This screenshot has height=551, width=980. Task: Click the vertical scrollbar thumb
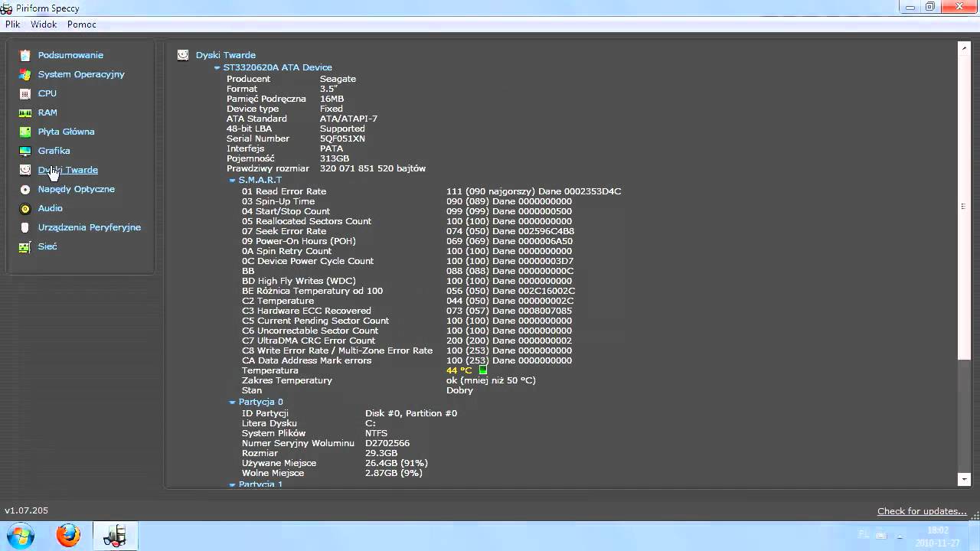964,207
